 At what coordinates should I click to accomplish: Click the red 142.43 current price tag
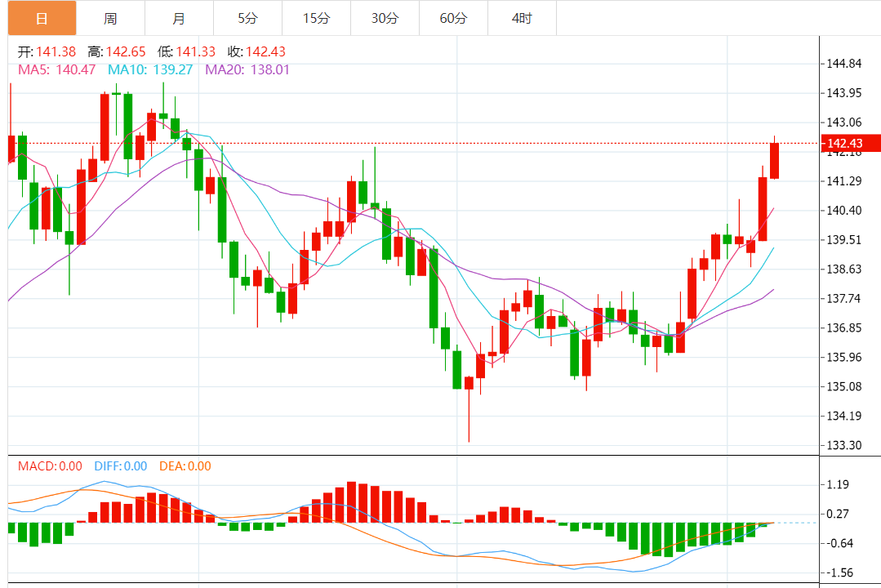click(x=851, y=144)
